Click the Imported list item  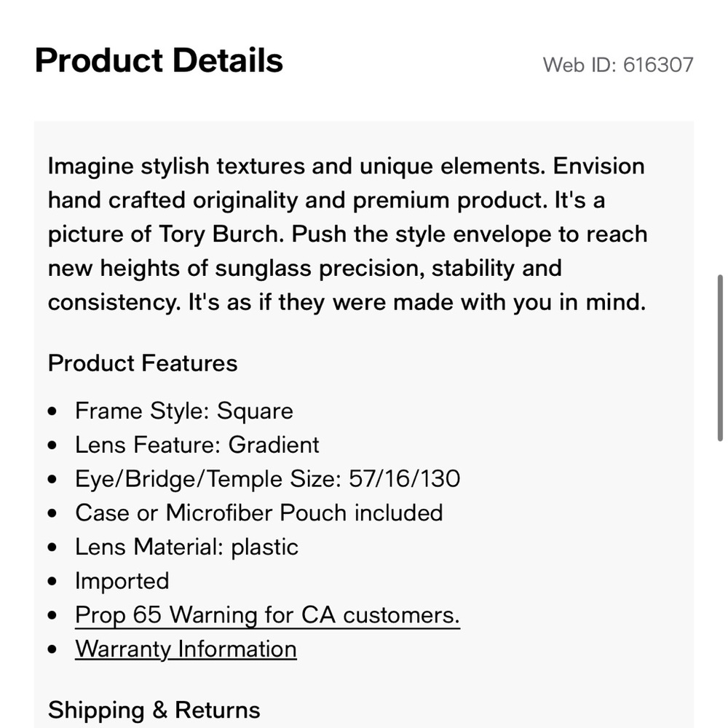click(x=122, y=581)
